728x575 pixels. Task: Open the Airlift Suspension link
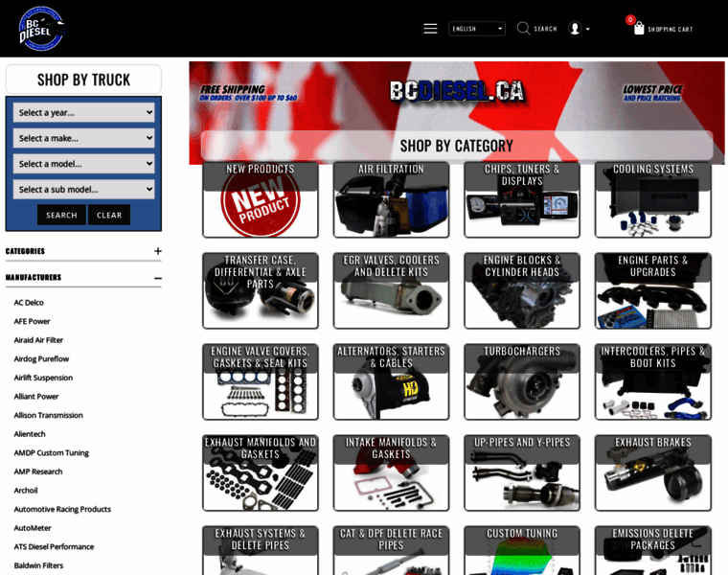(43, 378)
